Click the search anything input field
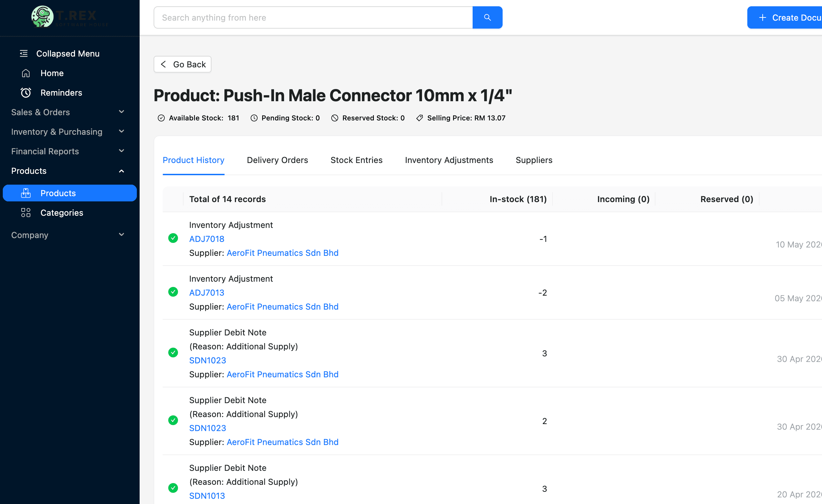Viewport: 822px width, 504px height. coord(313,17)
